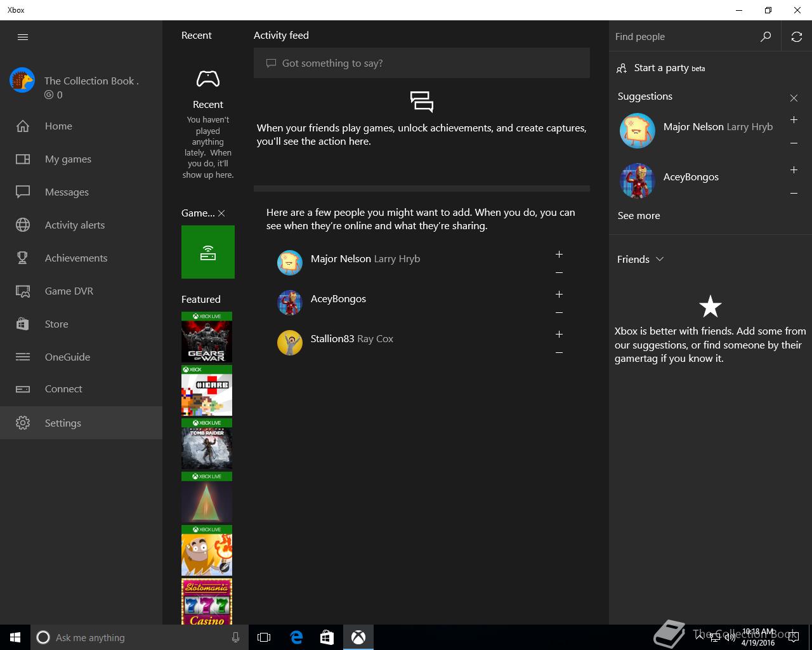The height and width of the screenshot is (650, 812).
Task: Click Major Nelson avatar in Suggestions
Action: 638,131
